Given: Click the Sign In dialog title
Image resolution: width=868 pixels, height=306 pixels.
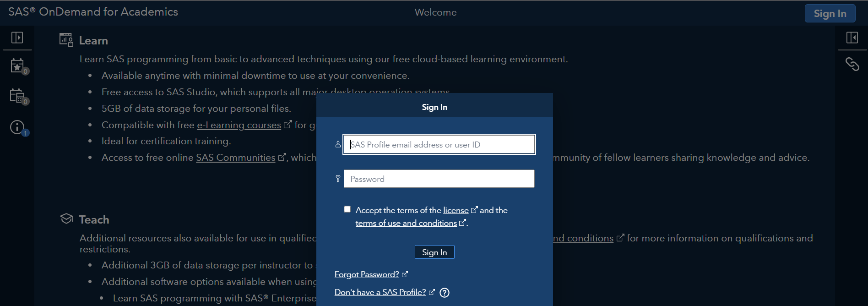Looking at the screenshot, I should [x=434, y=107].
